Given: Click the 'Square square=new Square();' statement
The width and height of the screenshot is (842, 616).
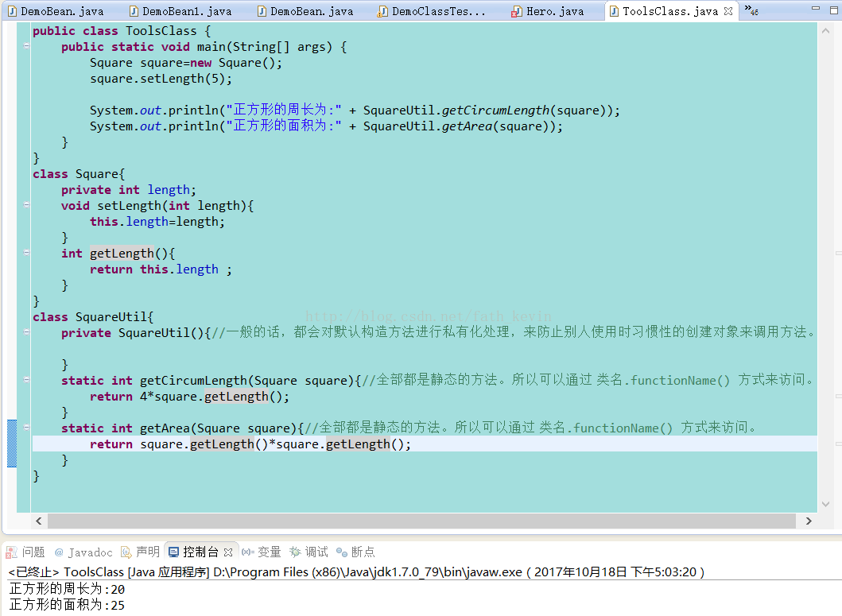Looking at the screenshot, I should point(186,62).
